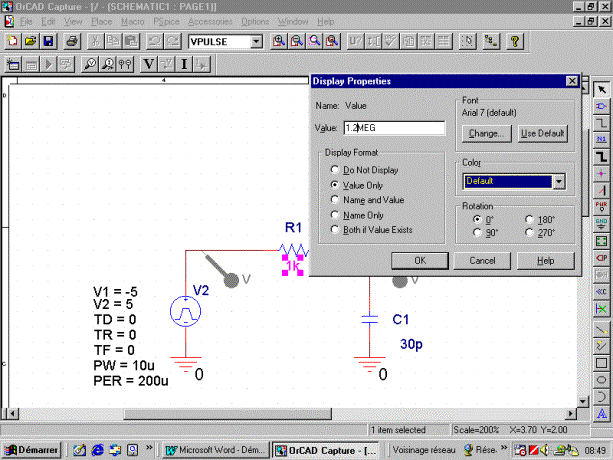Screen dimensions: 613x460
Task: Redo action with toolbar icon
Action: pos(172,41)
